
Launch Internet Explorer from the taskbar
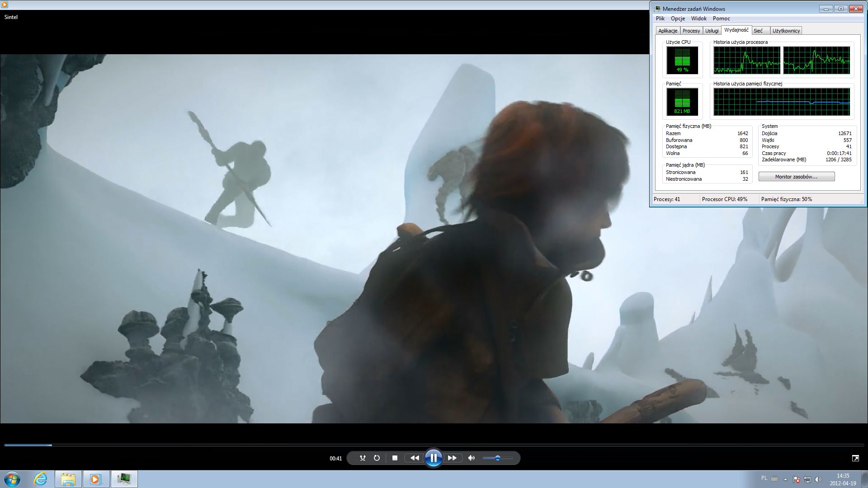coord(41,479)
